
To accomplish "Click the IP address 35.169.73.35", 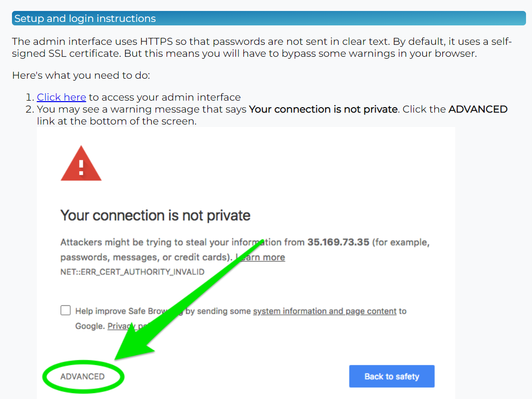I will click(x=338, y=243).
